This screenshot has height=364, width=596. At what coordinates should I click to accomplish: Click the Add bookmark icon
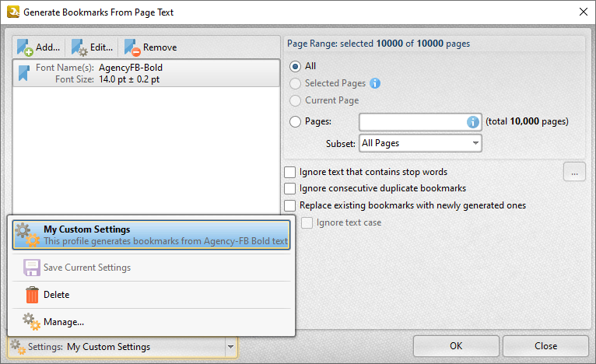[x=24, y=47]
